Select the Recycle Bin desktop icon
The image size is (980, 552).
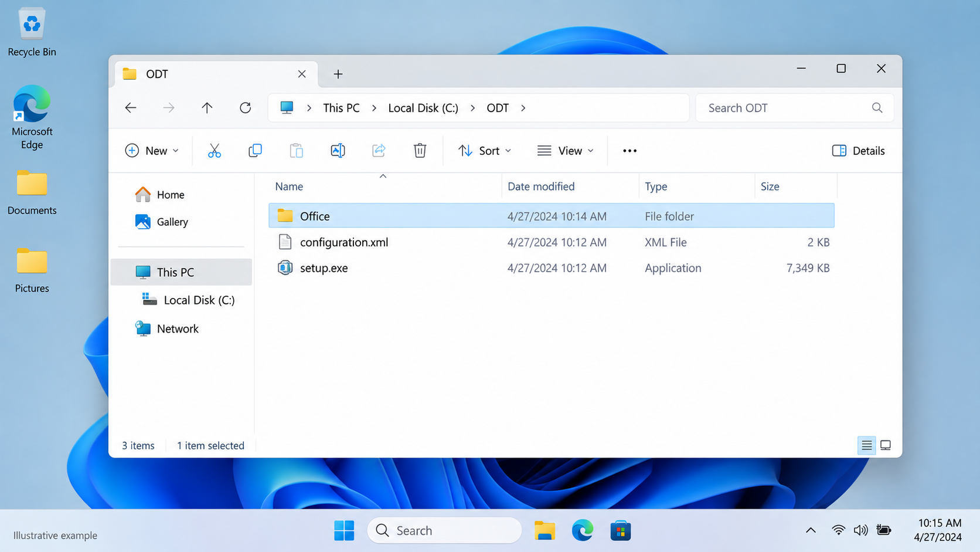(x=32, y=32)
